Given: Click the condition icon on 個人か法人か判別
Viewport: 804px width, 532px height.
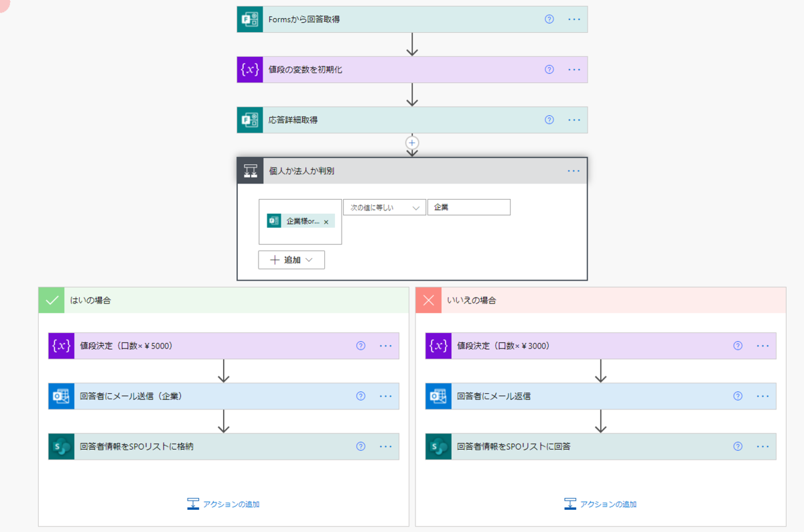Looking at the screenshot, I should [x=251, y=171].
